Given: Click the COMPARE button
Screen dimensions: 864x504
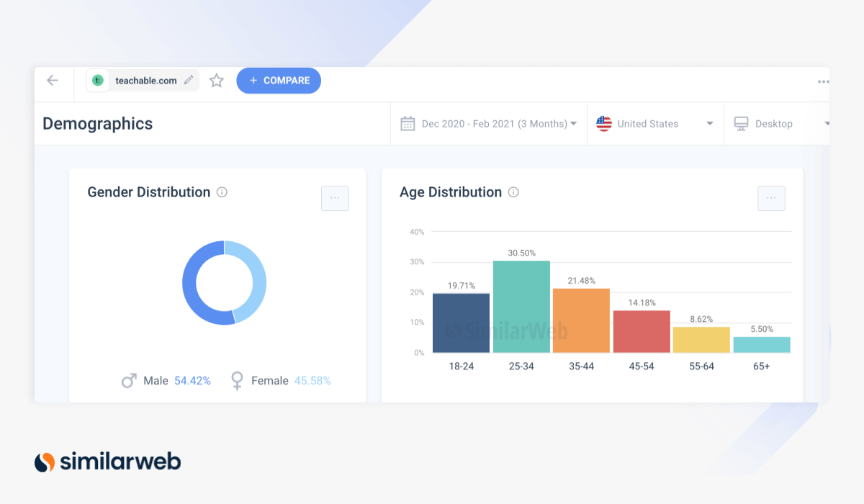Looking at the screenshot, I should point(279,81).
